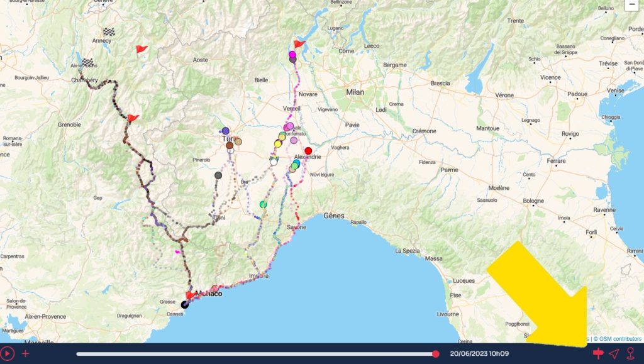
Task: Click the checkered finish flag near Annecy
Action: (109, 32)
